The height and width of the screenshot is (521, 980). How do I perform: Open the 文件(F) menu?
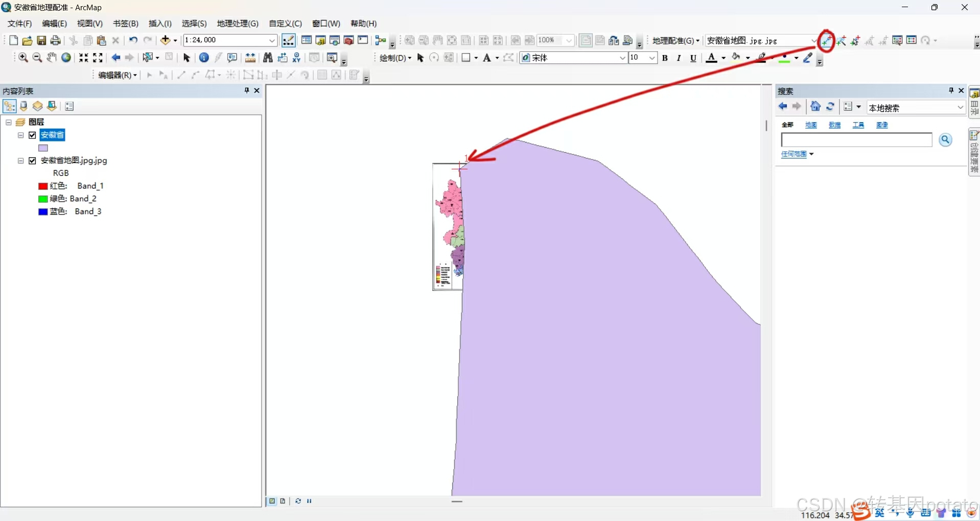(x=20, y=23)
